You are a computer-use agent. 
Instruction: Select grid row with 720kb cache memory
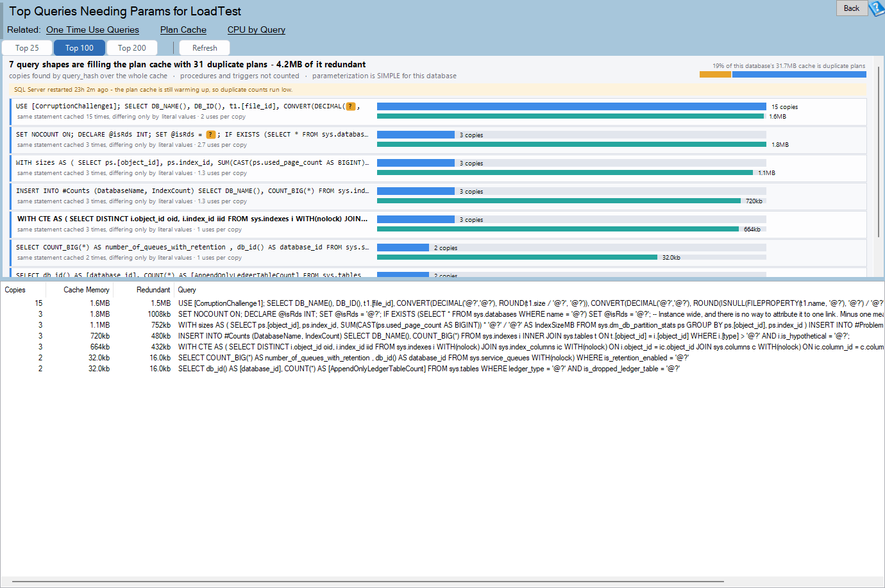(442, 336)
